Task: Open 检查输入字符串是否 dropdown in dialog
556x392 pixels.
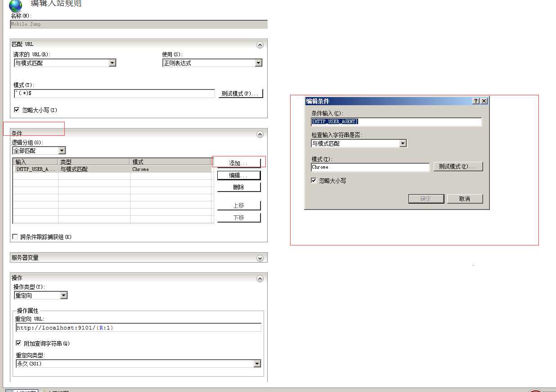Action: tap(403, 143)
